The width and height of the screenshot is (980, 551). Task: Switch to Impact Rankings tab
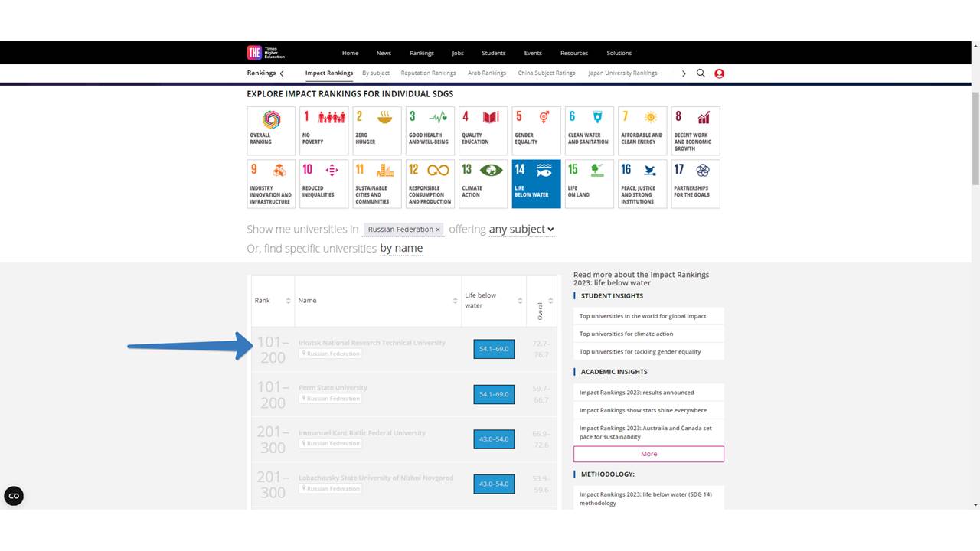coord(329,73)
